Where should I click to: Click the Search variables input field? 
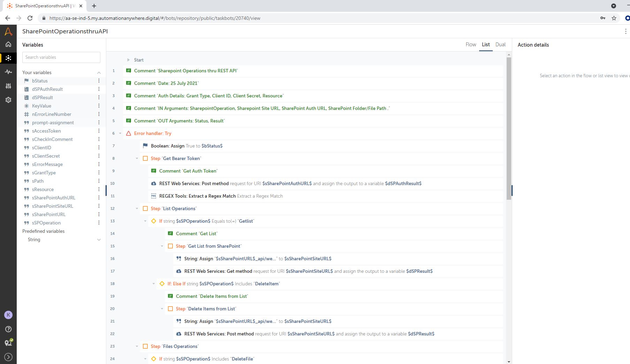[61, 57]
